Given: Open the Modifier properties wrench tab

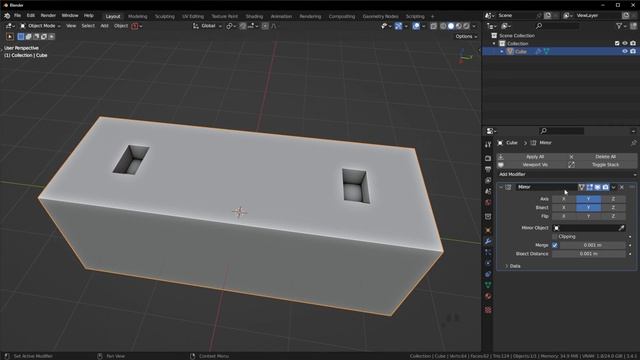Looking at the screenshot, I should click(x=488, y=242).
